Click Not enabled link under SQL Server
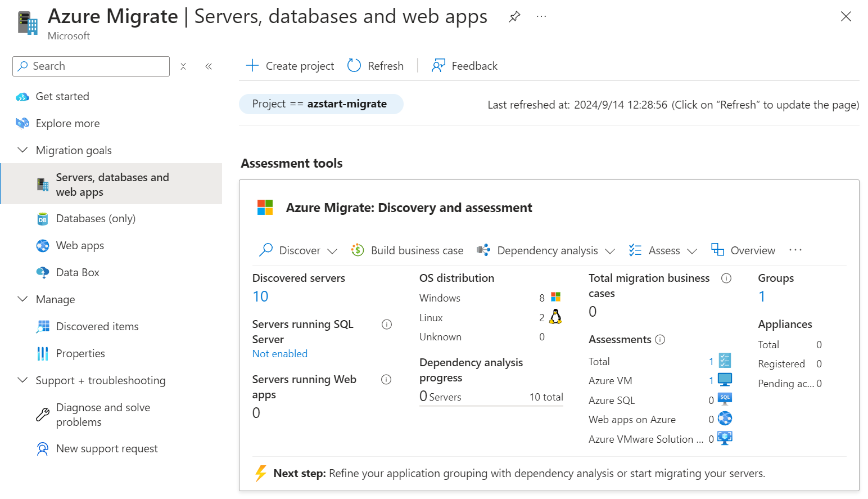The height and width of the screenshot is (499, 868). pos(280,354)
